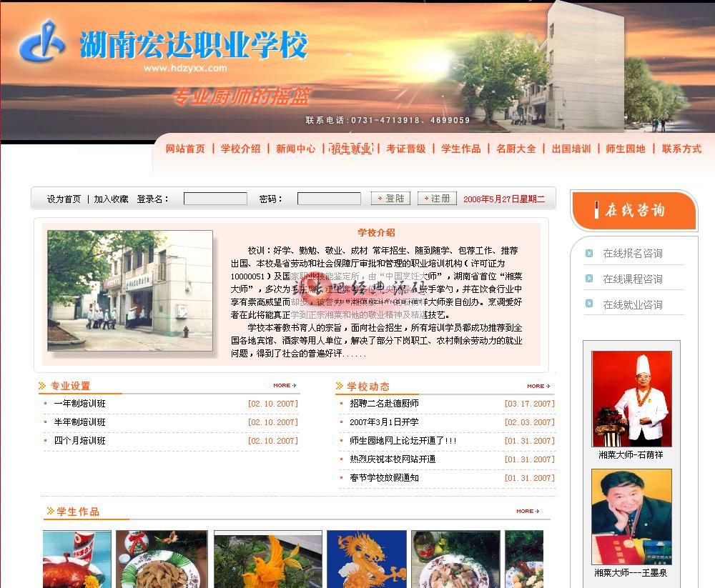
Task: Click the 专业设置 section arrow icon
Action: point(42,387)
